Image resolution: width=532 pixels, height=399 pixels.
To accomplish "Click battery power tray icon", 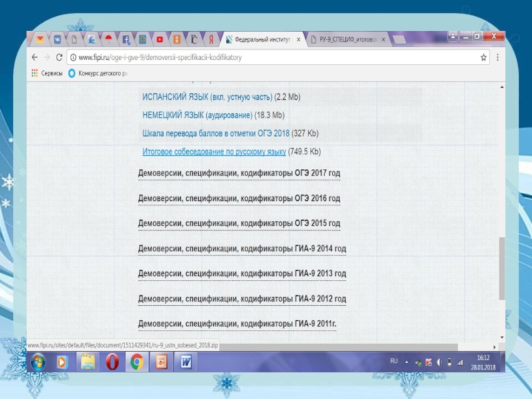I will 450,362.
